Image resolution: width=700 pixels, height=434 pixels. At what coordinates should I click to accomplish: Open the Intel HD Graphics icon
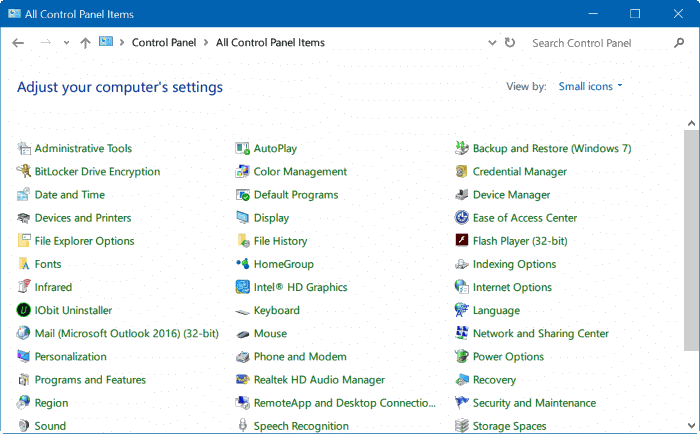coord(242,287)
